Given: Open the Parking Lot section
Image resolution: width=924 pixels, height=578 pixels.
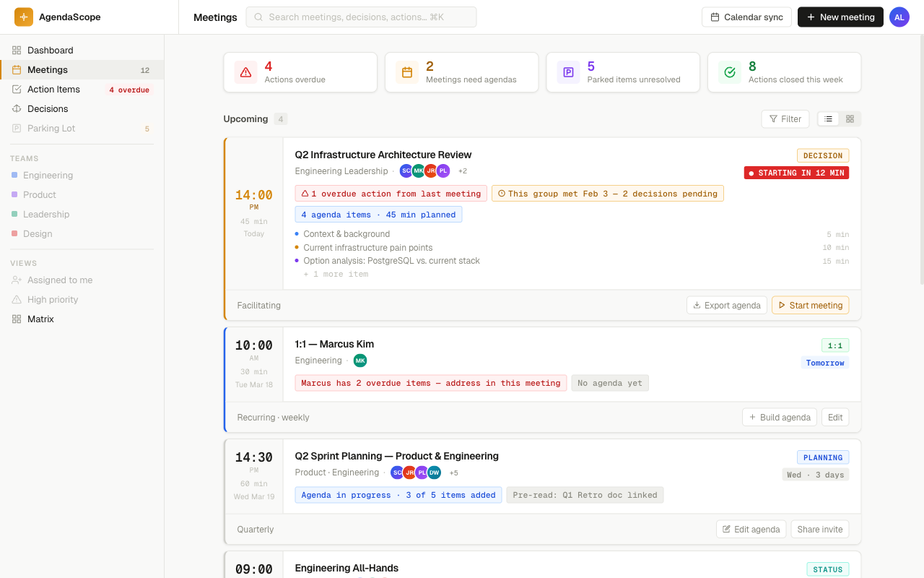Looking at the screenshot, I should 50,128.
